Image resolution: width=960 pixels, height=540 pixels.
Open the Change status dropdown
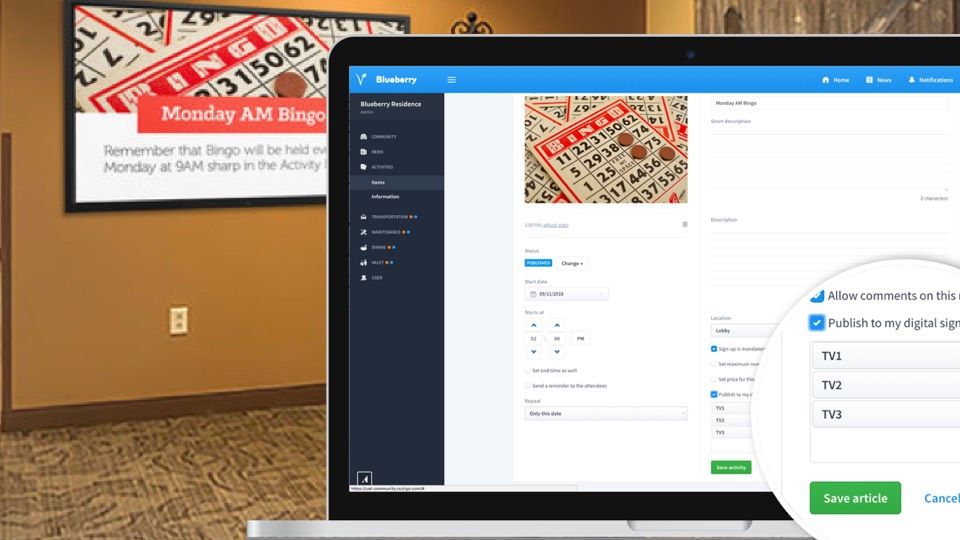[x=572, y=263]
